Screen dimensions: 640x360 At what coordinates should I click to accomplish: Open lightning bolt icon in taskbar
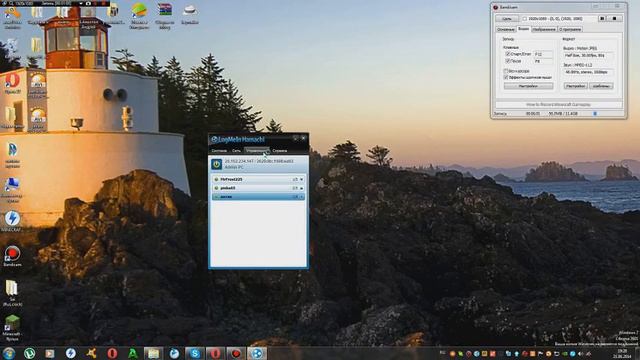click(71, 353)
